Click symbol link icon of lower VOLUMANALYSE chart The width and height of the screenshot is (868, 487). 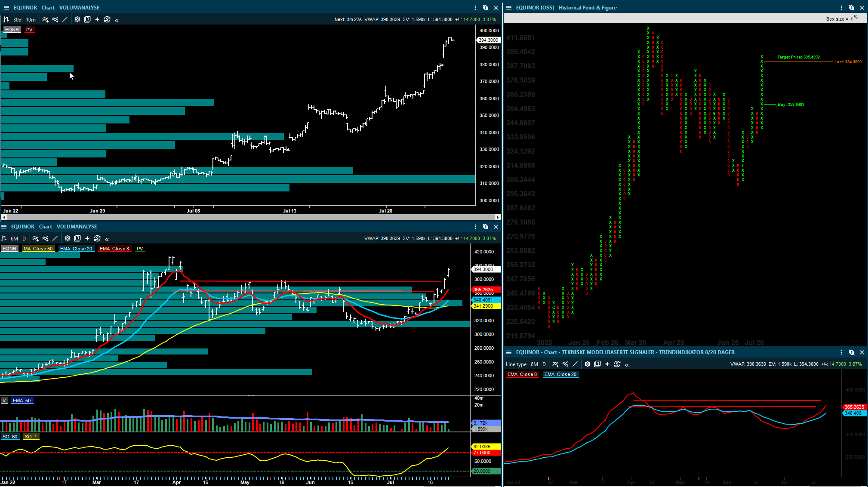click(x=486, y=227)
